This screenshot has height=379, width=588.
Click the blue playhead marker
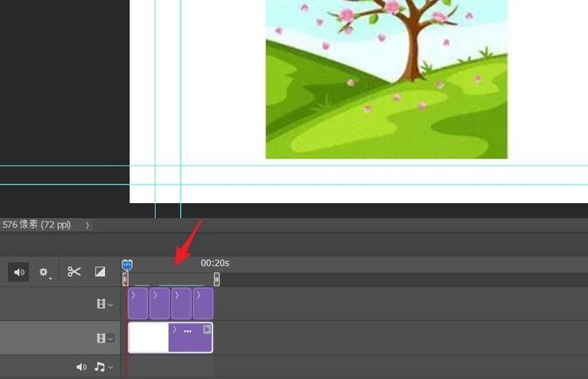(127, 265)
